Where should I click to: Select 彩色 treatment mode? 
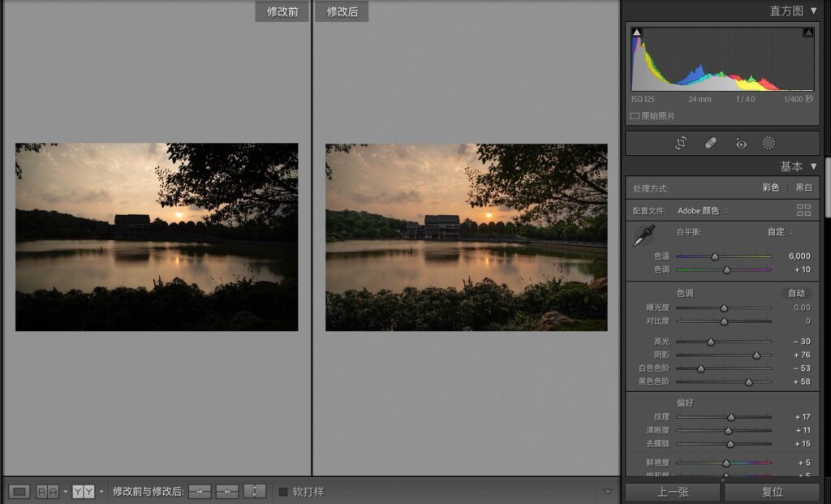point(770,187)
